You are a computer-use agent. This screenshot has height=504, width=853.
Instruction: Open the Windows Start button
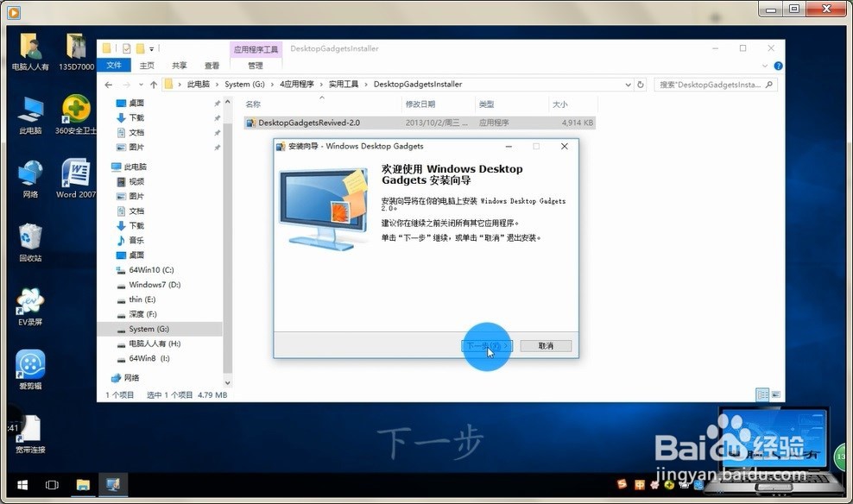tap(22, 484)
